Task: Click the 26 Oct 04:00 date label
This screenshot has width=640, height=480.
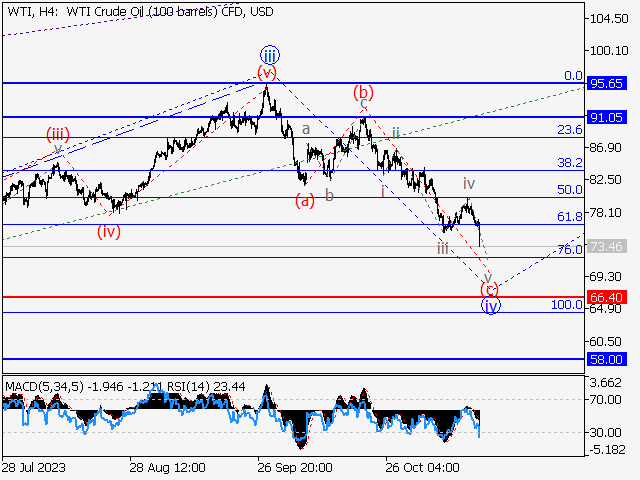Action: click(422, 467)
